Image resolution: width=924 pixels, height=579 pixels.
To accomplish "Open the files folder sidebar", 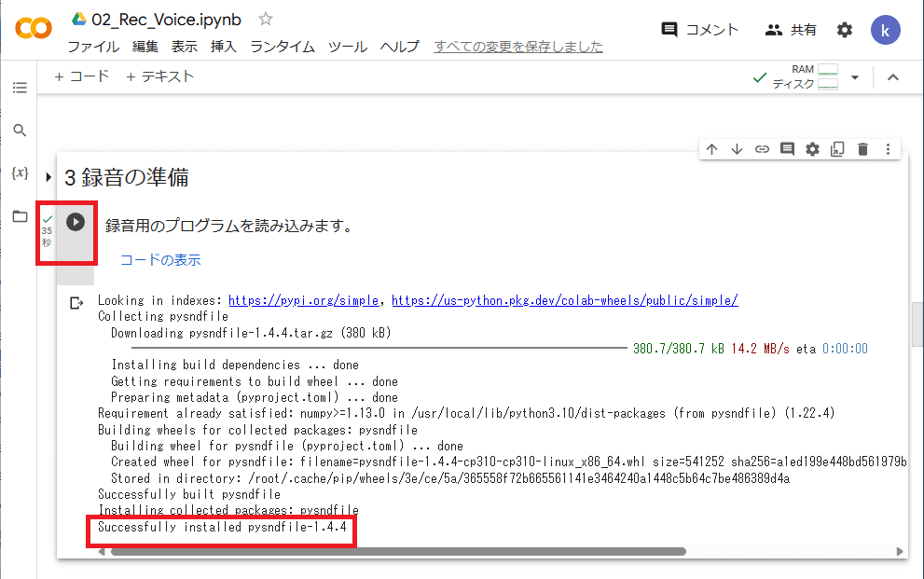I will (x=20, y=216).
